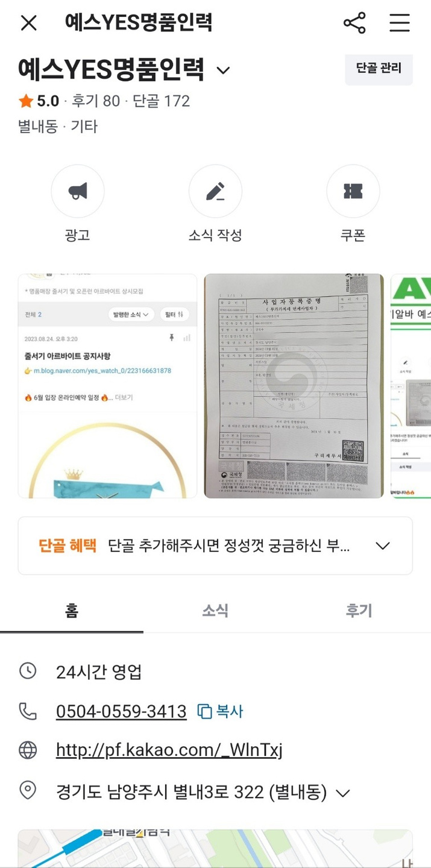Tap the phone handset icon
The image size is (431, 868).
(x=28, y=711)
